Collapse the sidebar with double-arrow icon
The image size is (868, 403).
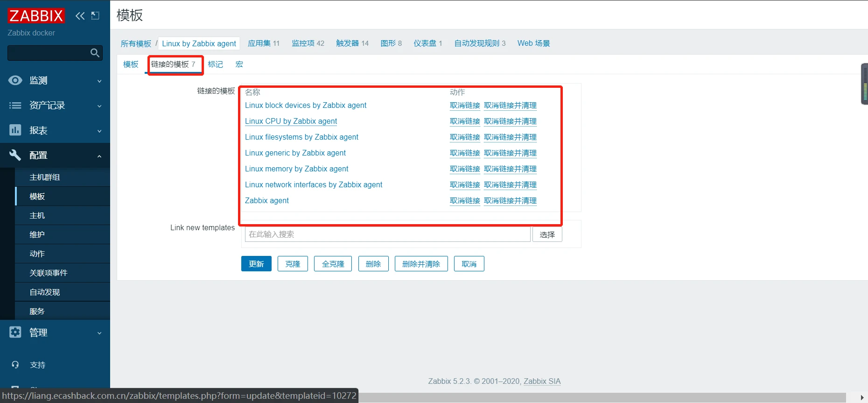80,16
